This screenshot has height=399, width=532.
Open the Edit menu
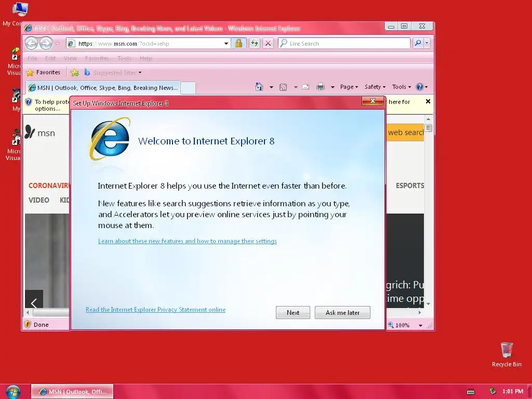50,58
